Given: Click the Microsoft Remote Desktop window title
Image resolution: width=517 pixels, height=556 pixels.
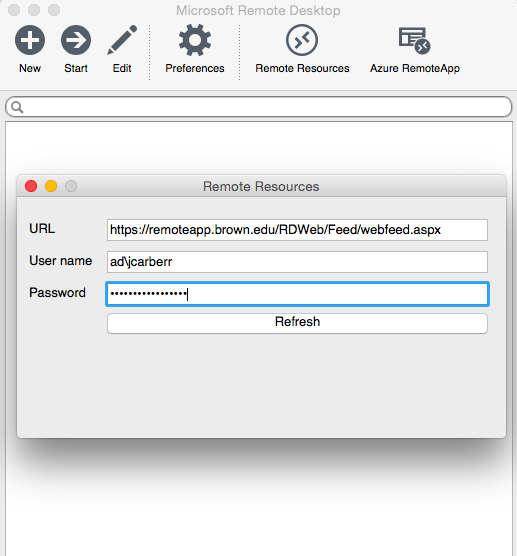Looking at the screenshot, I should coord(258,10).
